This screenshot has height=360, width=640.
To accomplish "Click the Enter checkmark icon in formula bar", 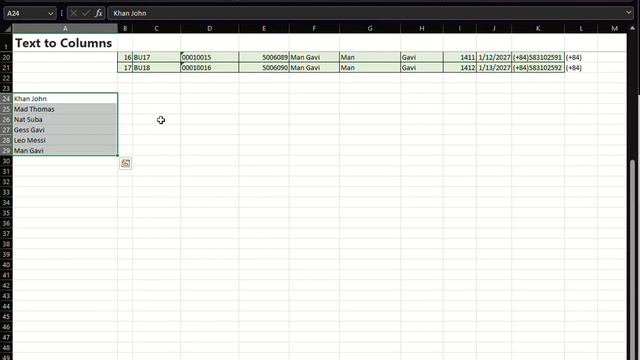I will point(86,13).
